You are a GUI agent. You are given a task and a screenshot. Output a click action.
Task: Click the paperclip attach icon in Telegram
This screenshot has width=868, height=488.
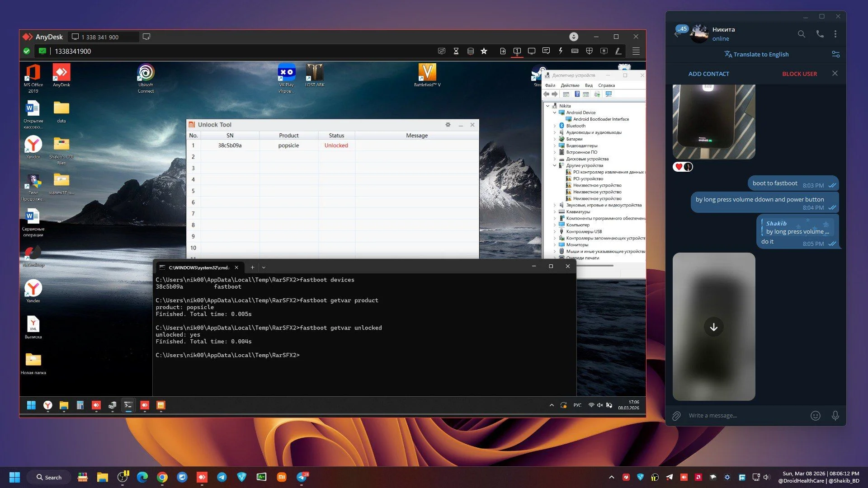pos(676,416)
